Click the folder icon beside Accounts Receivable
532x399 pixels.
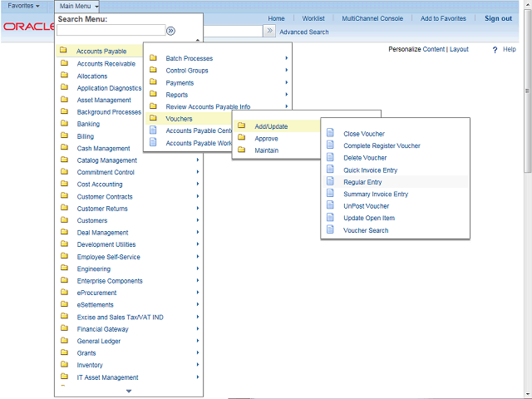click(64, 63)
